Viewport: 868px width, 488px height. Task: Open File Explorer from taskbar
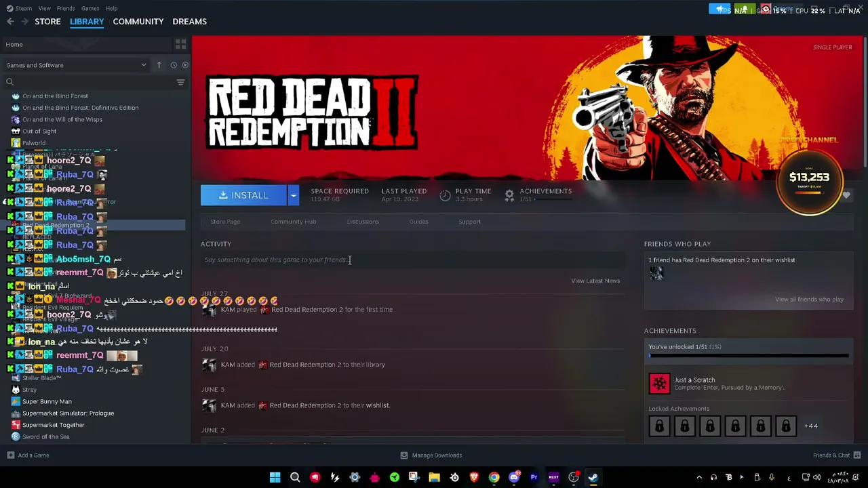(434, 477)
